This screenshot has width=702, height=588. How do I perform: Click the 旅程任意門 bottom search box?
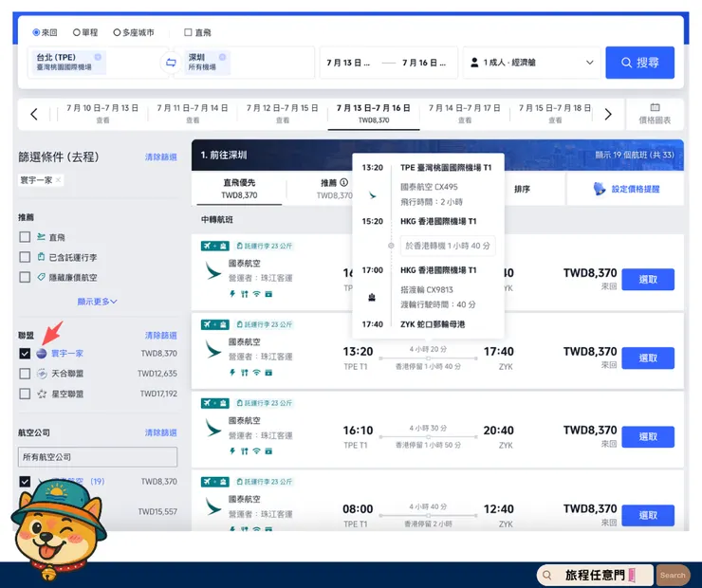(595, 575)
